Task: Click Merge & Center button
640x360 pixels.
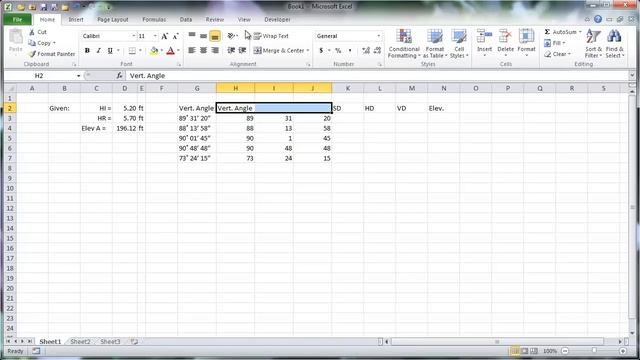Action: pos(279,51)
